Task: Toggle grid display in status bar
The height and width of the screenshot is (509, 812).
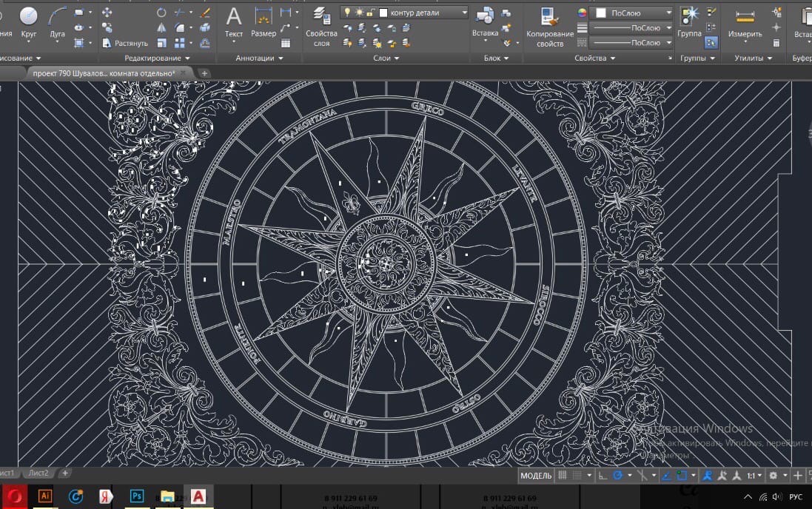Action: click(563, 476)
